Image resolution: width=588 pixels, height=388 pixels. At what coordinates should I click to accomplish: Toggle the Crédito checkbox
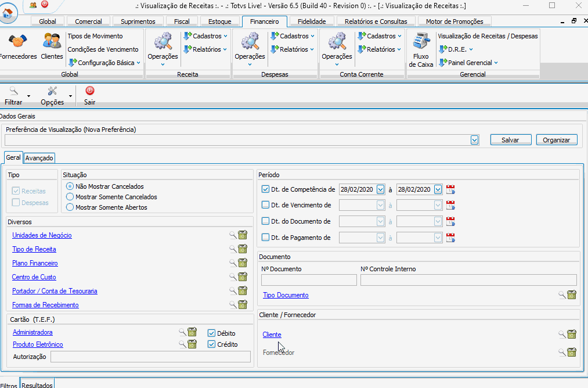click(x=211, y=344)
